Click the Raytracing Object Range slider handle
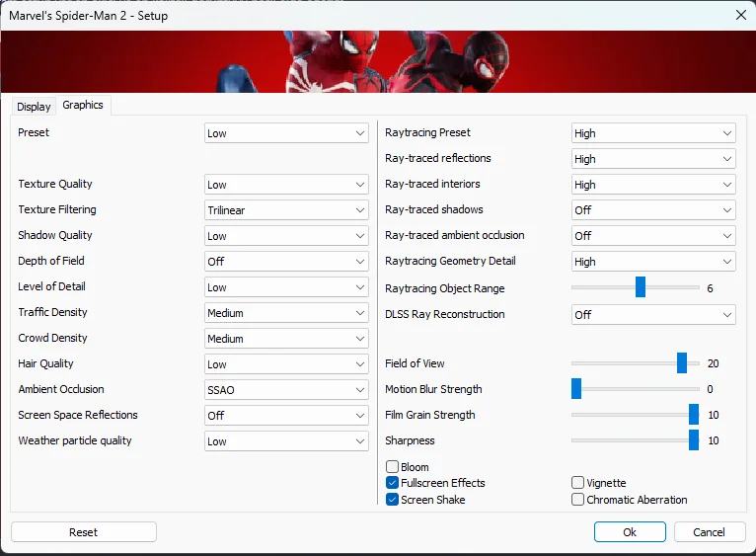 point(641,287)
